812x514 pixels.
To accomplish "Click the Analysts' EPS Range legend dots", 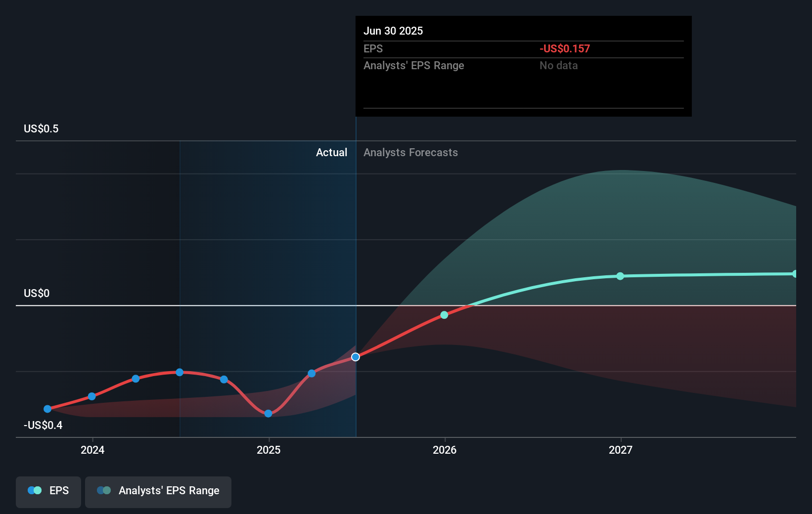I will pyautogui.click(x=103, y=490).
